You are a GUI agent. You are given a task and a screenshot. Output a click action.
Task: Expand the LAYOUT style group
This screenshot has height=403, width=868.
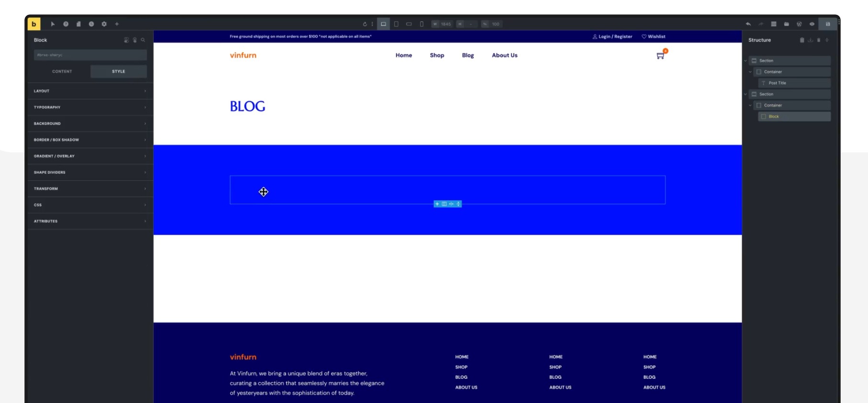90,91
